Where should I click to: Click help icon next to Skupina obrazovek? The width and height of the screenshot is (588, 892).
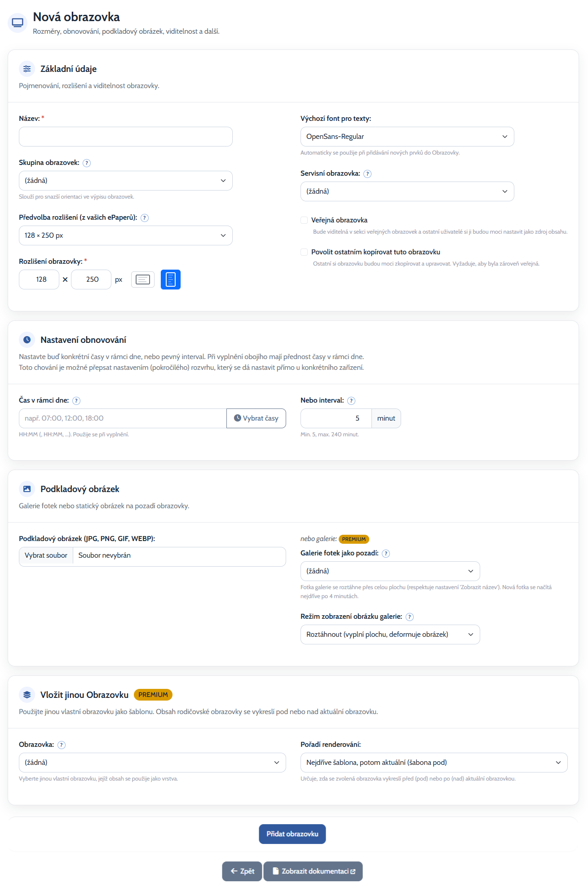87,163
